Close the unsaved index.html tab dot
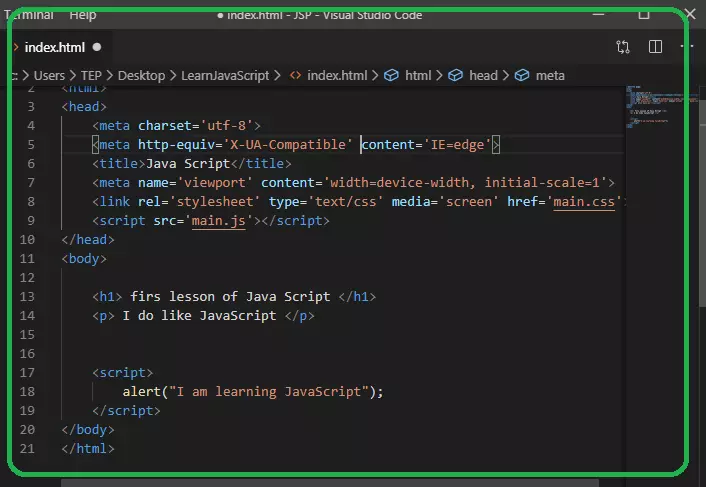706x487 pixels. [x=97, y=47]
